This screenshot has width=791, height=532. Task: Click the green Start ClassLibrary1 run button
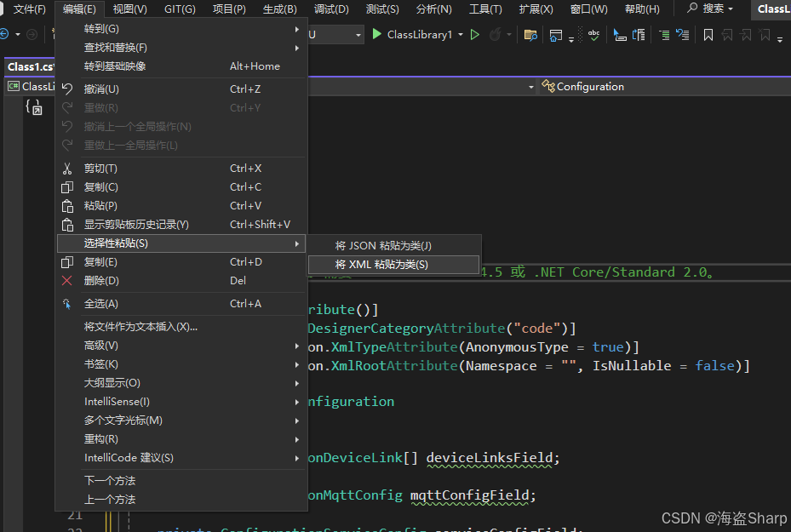click(378, 35)
